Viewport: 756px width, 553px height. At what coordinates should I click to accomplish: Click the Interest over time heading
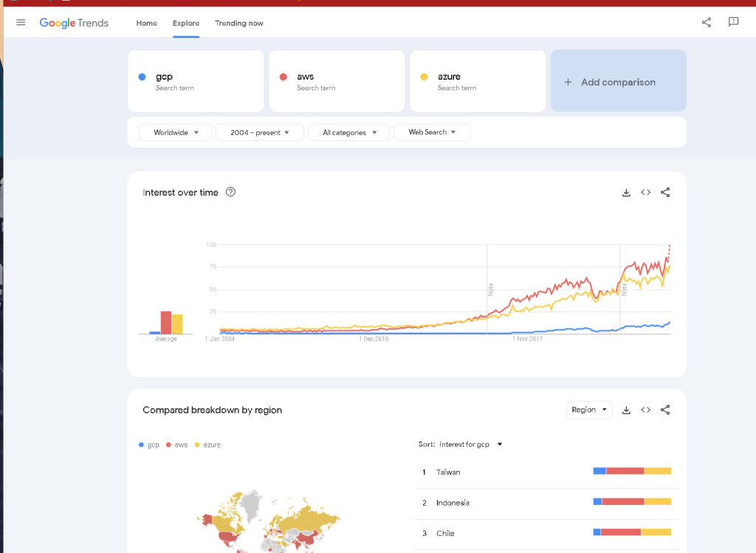coord(180,193)
